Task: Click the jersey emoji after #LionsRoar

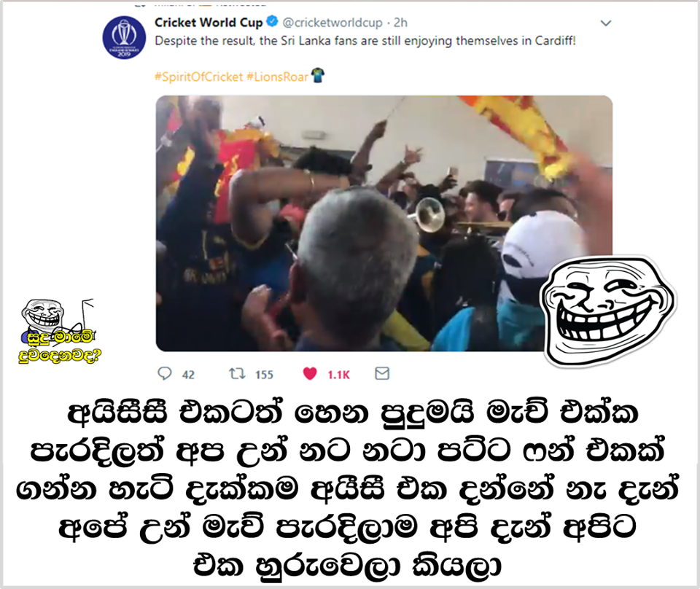Action: (317, 75)
